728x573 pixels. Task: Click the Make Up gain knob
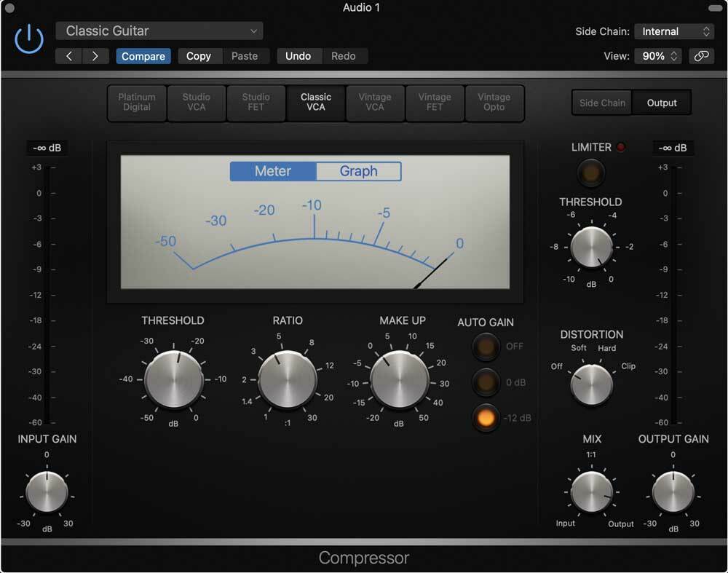click(400, 379)
